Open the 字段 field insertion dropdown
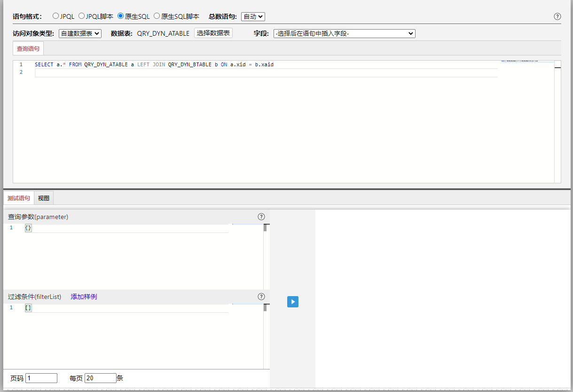Screen dimensions: 573x392 pos(345,33)
